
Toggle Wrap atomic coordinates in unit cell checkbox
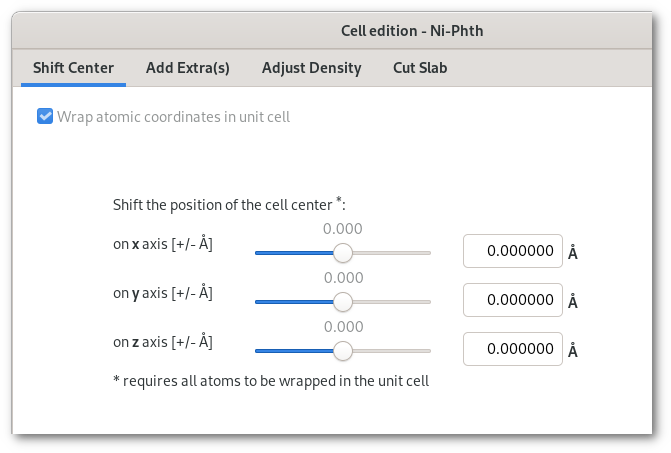pos(45,117)
